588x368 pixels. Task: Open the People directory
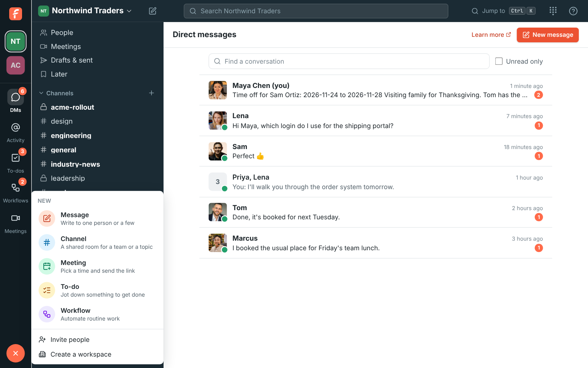click(x=97, y=33)
